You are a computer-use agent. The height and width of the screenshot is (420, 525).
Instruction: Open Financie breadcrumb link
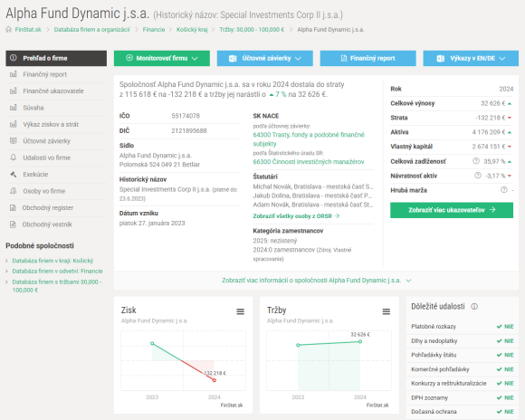coord(154,30)
